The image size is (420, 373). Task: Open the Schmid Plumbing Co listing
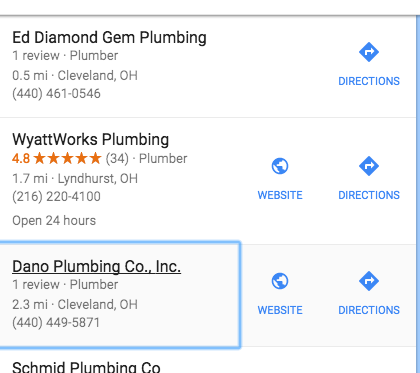pyautogui.click(x=86, y=367)
